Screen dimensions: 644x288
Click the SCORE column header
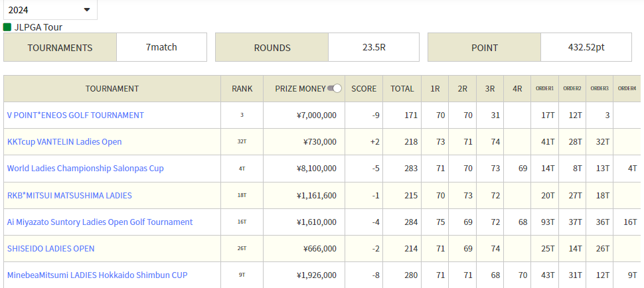(364, 89)
